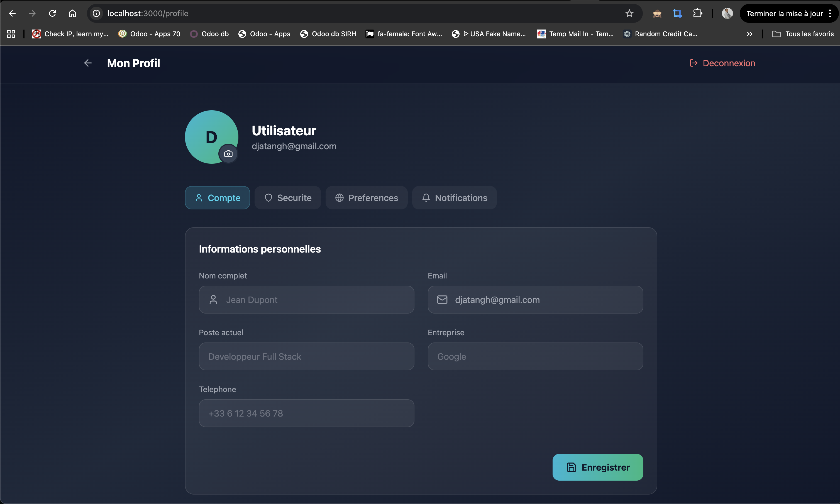Go to browser home page icon
This screenshot has width=840, height=504.
72,14
